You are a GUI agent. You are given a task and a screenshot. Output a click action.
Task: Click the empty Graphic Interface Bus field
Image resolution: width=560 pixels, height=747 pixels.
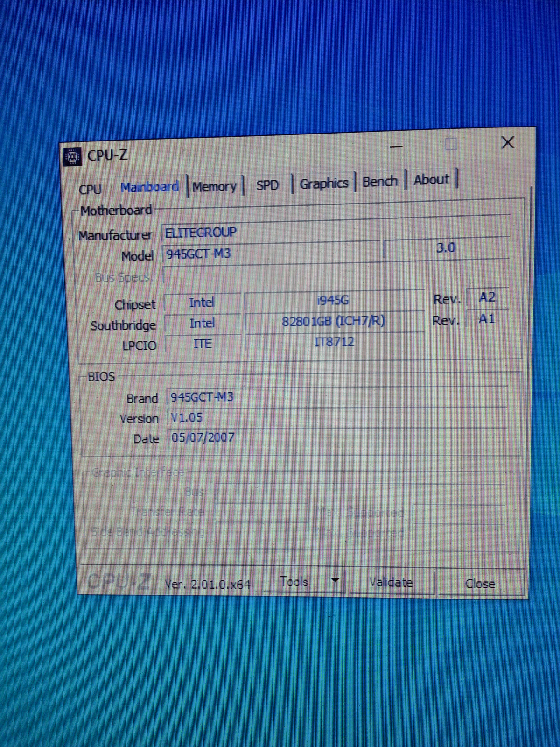tap(359, 493)
